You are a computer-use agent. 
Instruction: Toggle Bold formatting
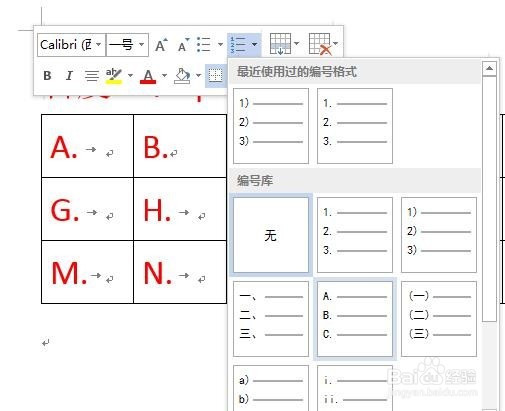pyautogui.click(x=47, y=76)
